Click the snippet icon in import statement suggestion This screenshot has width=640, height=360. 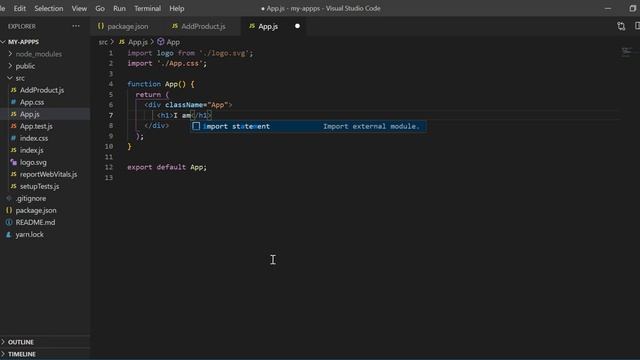tap(196, 126)
